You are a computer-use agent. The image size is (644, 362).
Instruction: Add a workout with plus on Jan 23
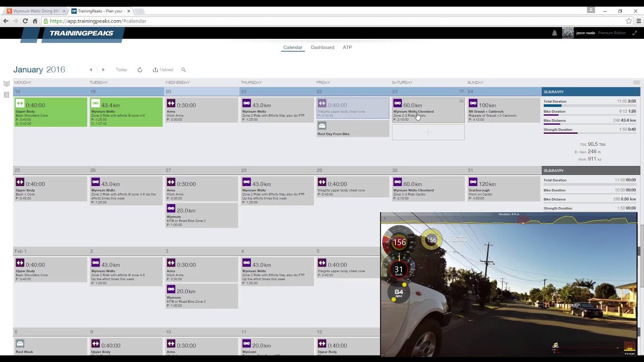pyautogui.click(x=428, y=132)
